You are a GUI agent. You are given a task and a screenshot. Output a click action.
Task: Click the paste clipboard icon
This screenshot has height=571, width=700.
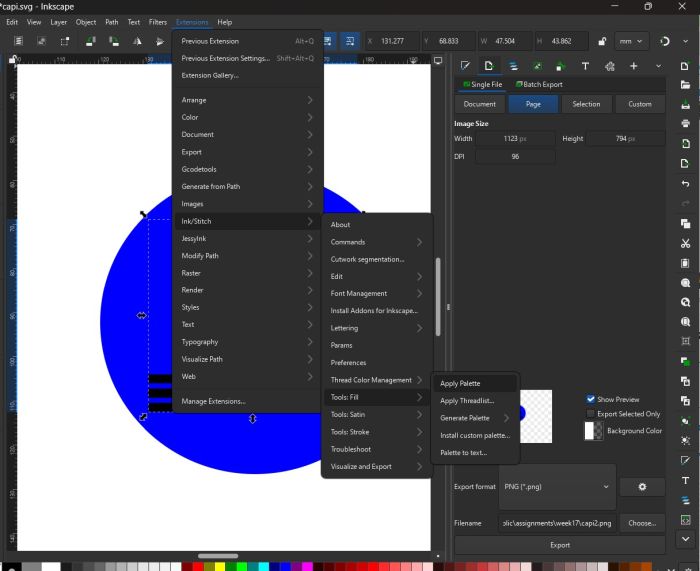[685, 263]
